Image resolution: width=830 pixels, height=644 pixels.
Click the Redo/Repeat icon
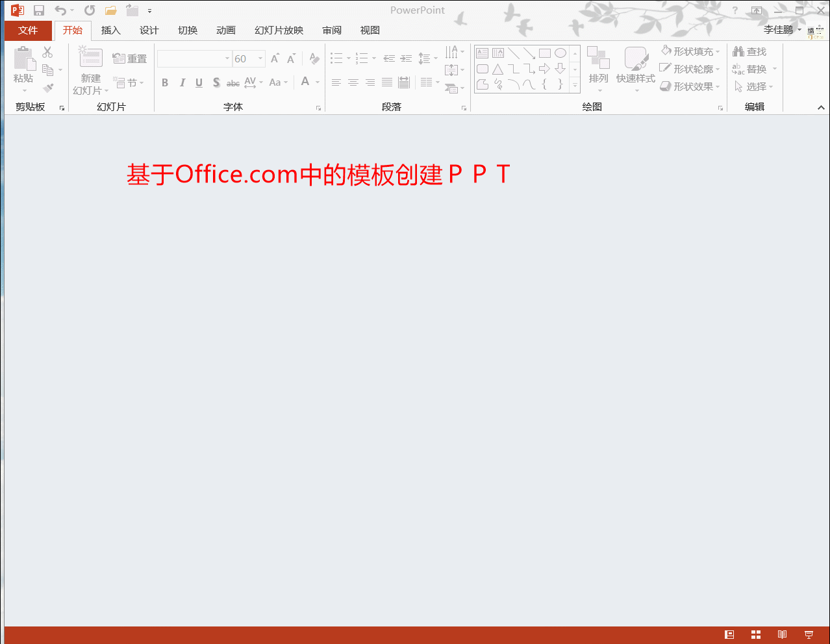(x=90, y=10)
